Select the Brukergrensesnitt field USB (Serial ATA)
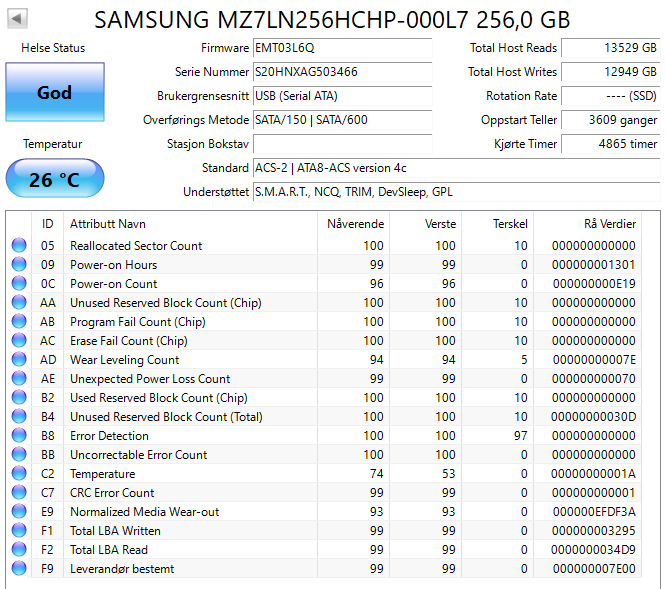Image resolution: width=666 pixels, height=589 pixels. coord(342,96)
